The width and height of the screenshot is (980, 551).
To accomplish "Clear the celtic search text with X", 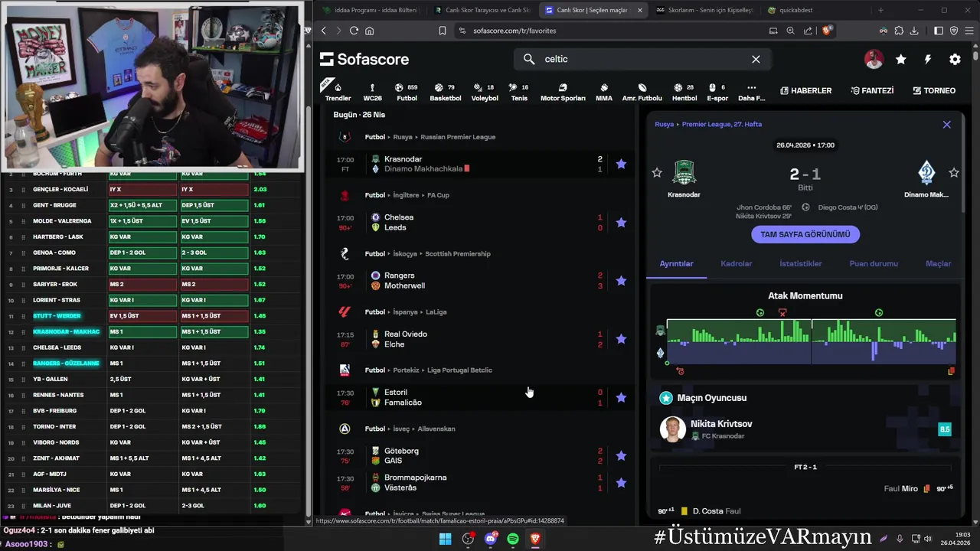I will 756,59.
